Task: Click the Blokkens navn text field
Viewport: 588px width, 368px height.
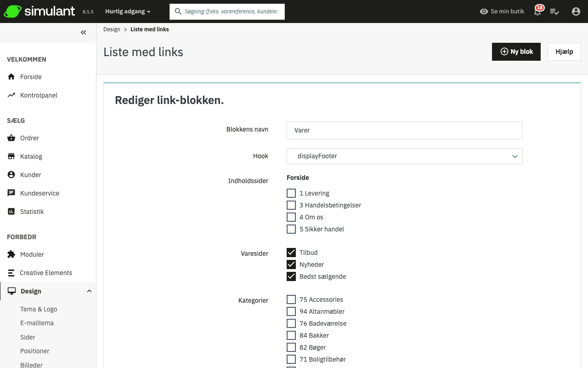Action: click(x=404, y=131)
